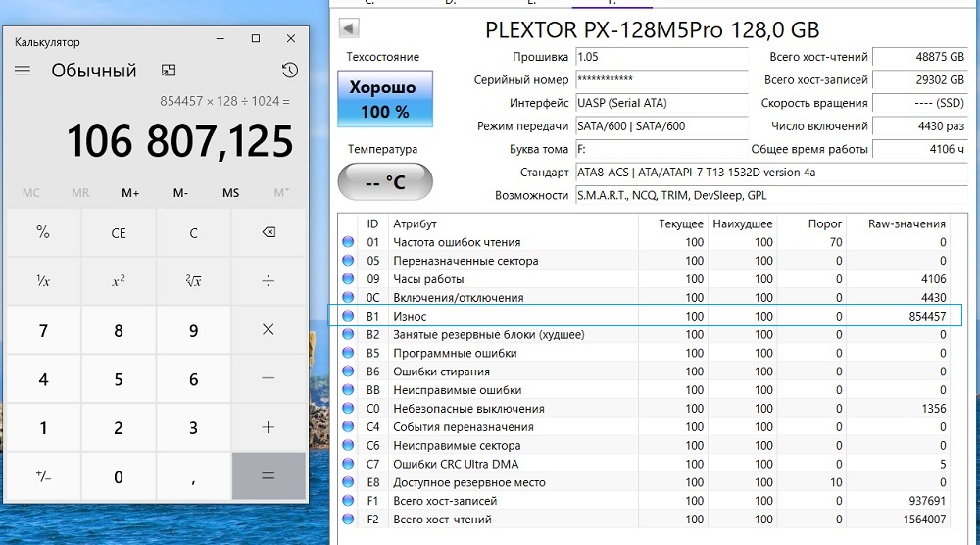Click digit 4 on calculator

coord(43,378)
